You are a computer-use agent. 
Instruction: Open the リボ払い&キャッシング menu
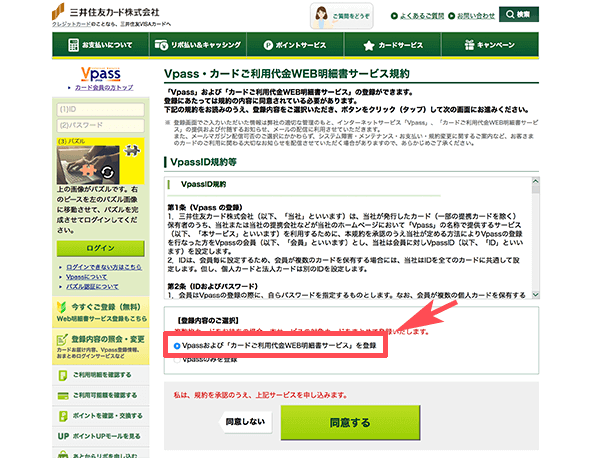[198, 45]
